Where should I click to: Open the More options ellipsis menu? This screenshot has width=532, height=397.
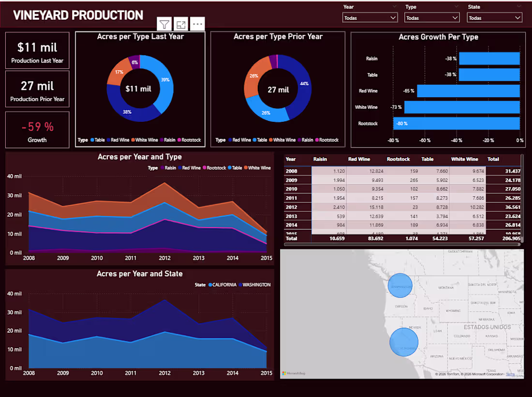point(197,23)
